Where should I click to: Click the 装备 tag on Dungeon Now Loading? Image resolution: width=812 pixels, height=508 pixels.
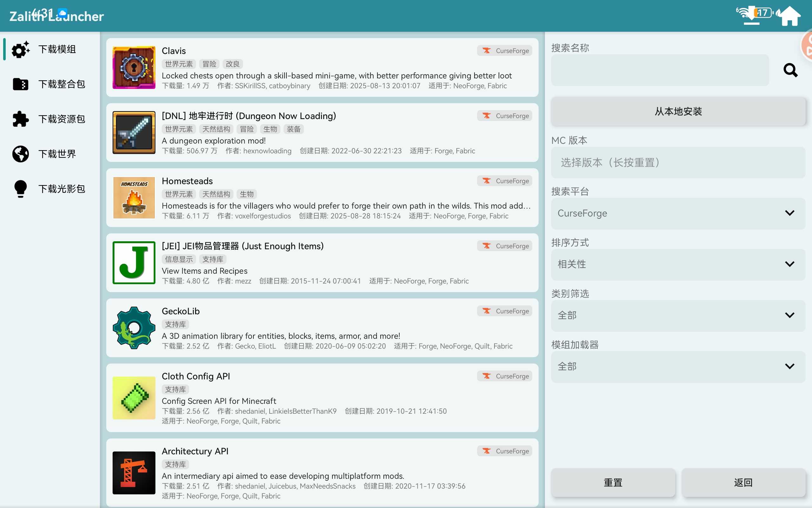point(294,129)
